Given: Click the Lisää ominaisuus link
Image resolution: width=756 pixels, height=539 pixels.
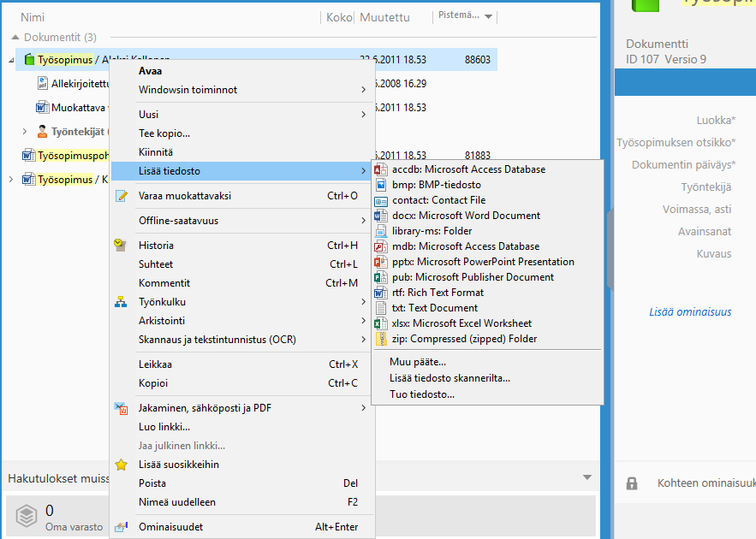Looking at the screenshot, I should coord(690,312).
